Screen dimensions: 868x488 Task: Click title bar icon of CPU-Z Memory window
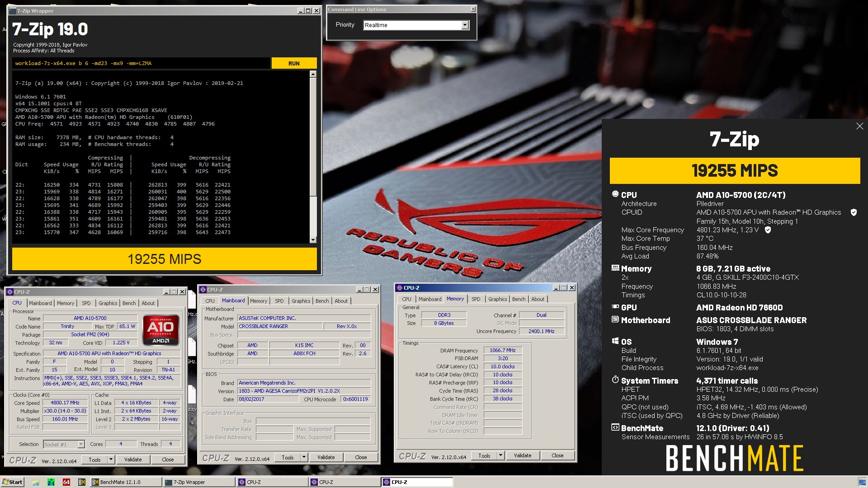pyautogui.click(x=400, y=288)
